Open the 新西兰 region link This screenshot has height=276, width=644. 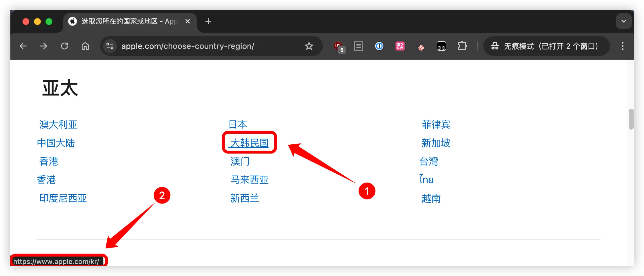pos(245,198)
